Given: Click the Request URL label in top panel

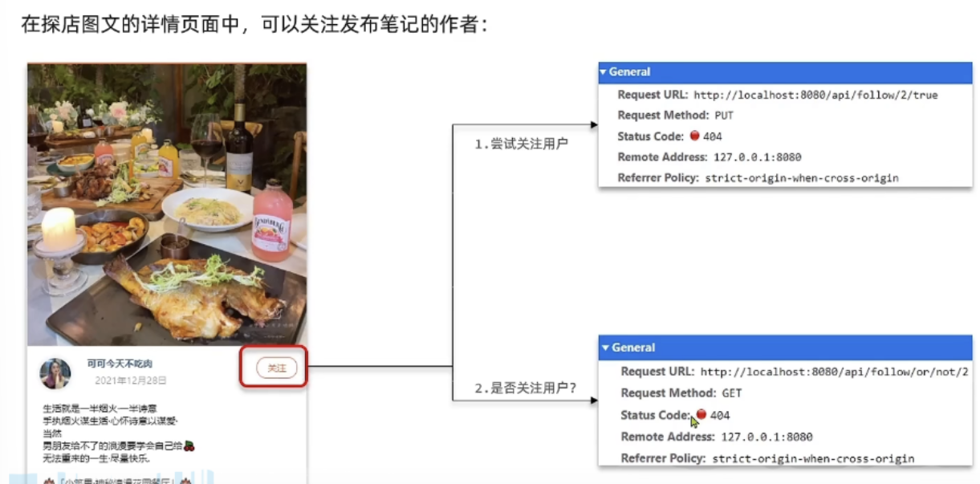Looking at the screenshot, I should [653, 95].
